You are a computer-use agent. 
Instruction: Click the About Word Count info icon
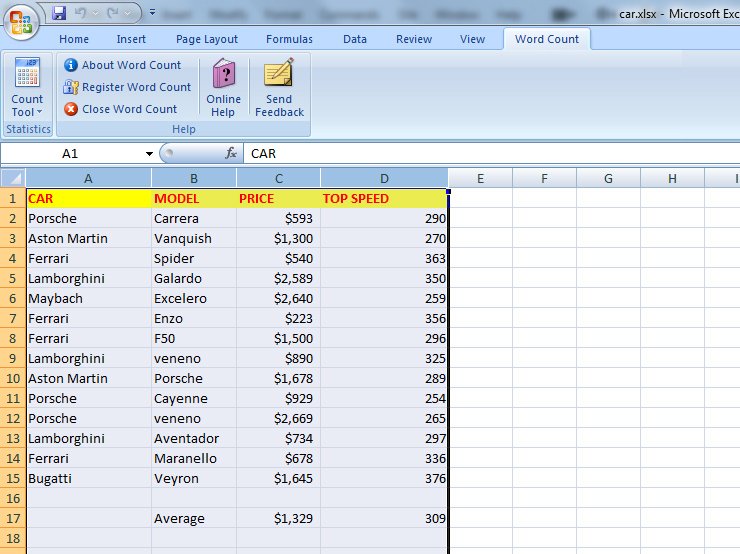coord(71,65)
